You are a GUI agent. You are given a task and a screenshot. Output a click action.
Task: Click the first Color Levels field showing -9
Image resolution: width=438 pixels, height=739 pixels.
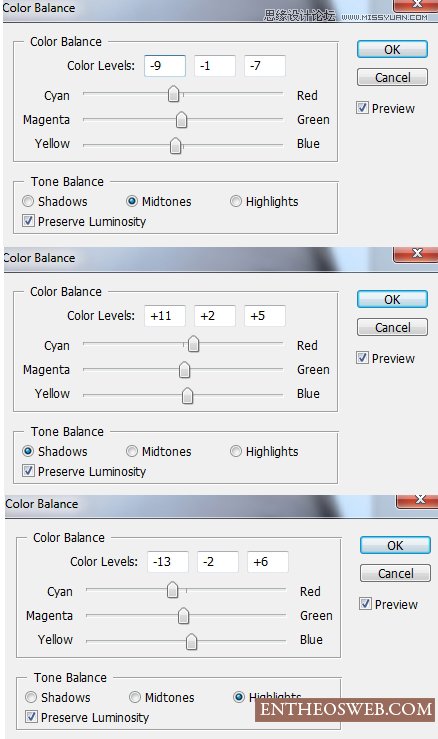click(165, 66)
